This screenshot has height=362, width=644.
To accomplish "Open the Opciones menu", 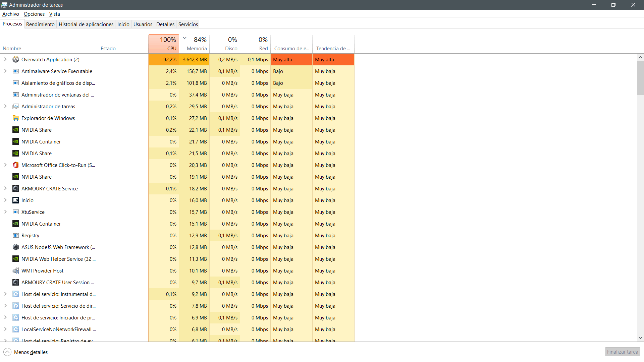I will (34, 14).
